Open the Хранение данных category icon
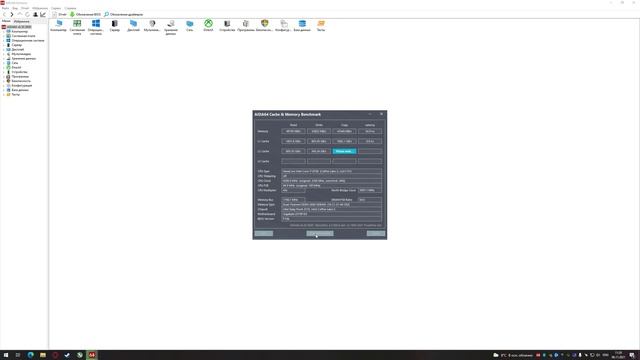The height and width of the screenshot is (360, 640). coord(171,27)
